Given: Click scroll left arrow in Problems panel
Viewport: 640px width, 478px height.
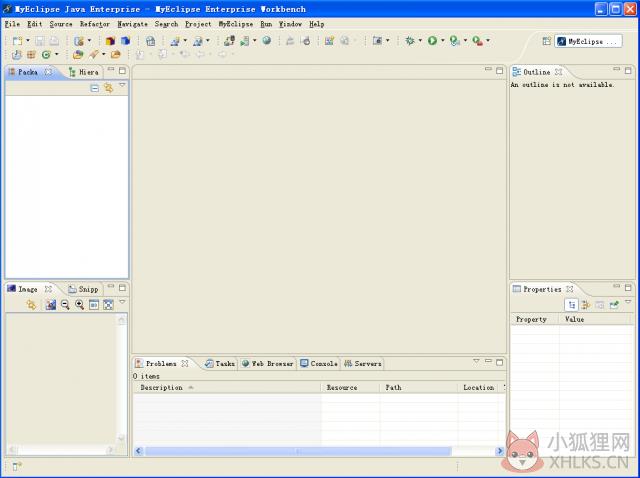Looking at the screenshot, I should (x=139, y=451).
